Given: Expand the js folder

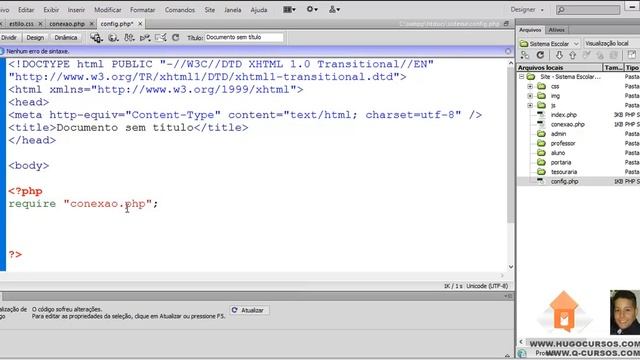Looking at the screenshot, I should click(530, 105).
